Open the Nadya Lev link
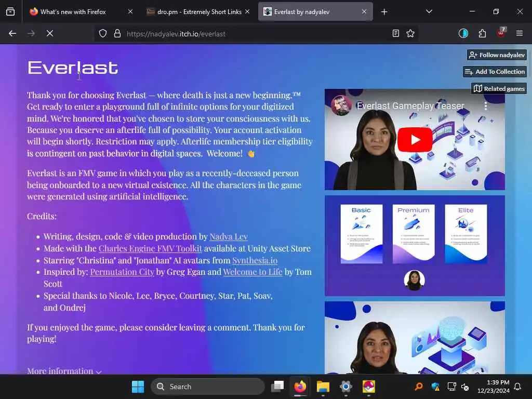 pos(229,236)
